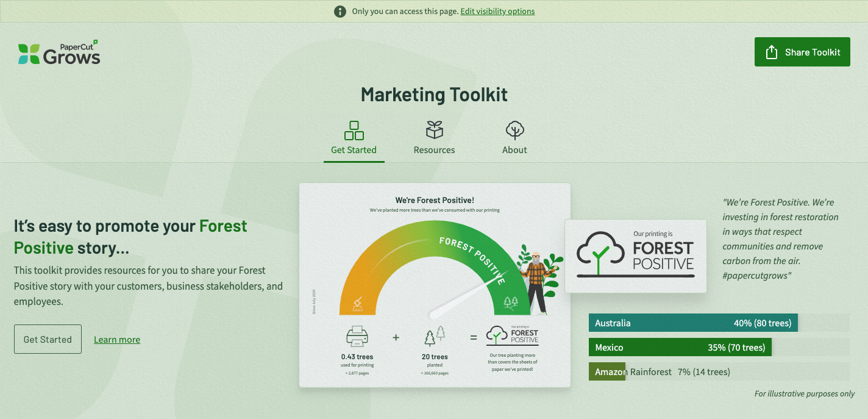The image size is (868, 419).
Task: Click the Mexico 35% progress bar
Action: tap(680, 348)
